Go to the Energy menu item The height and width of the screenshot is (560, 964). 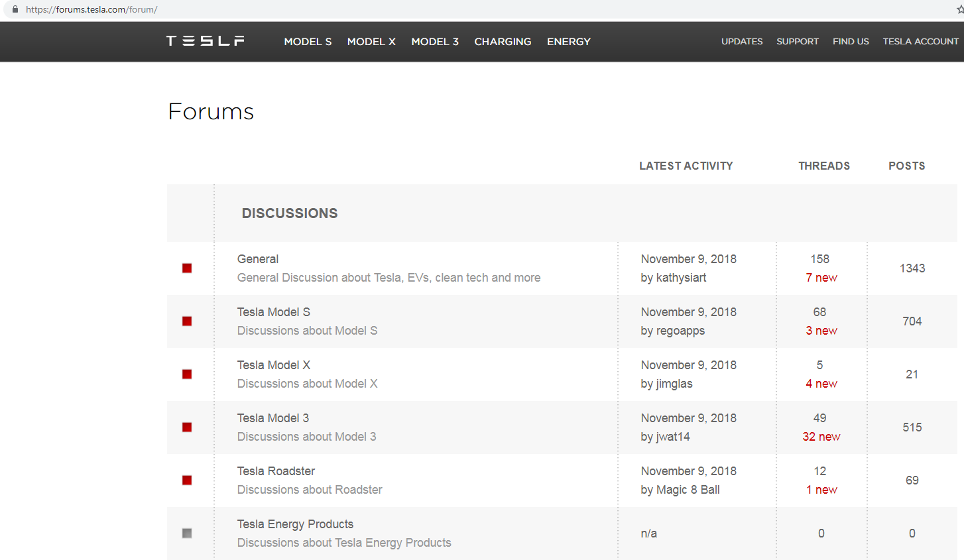[x=569, y=41]
